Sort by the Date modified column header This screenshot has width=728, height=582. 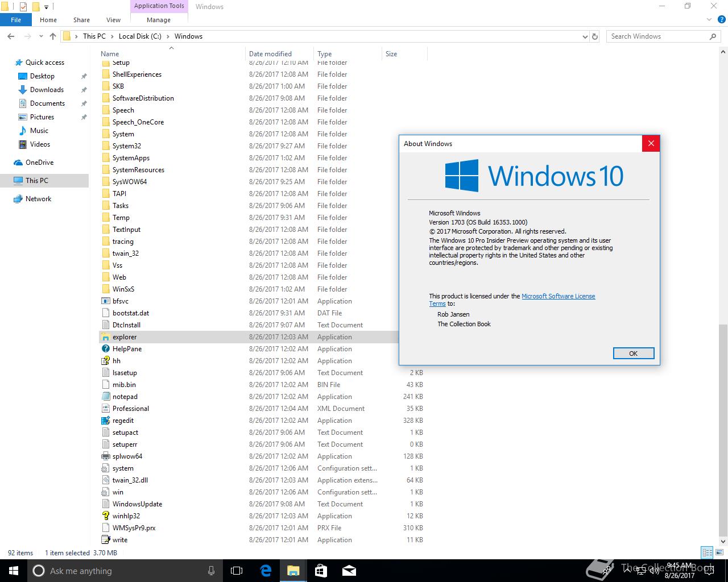(x=279, y=54)
